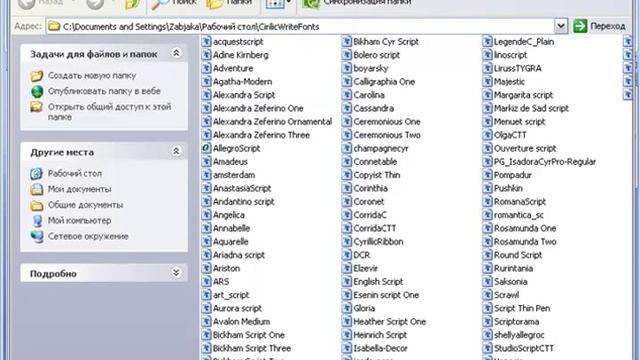This screenshot has height=360, width=640.
Task: Select the Pushkin font icon
Action: (x=487, y=188)
